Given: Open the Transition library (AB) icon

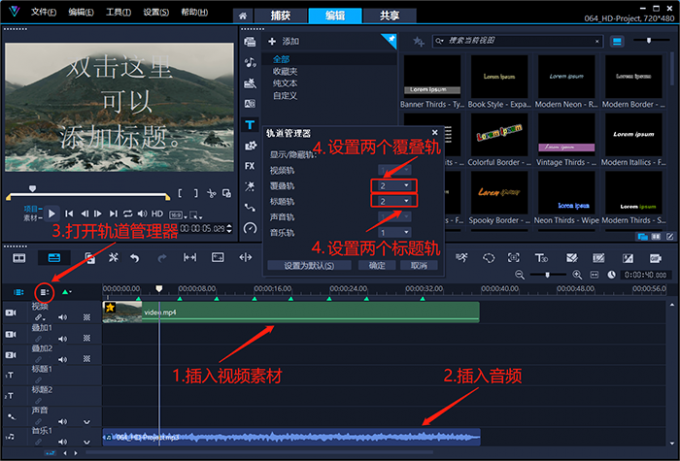Looking at the screenshot, I should [x=250, y=104].
